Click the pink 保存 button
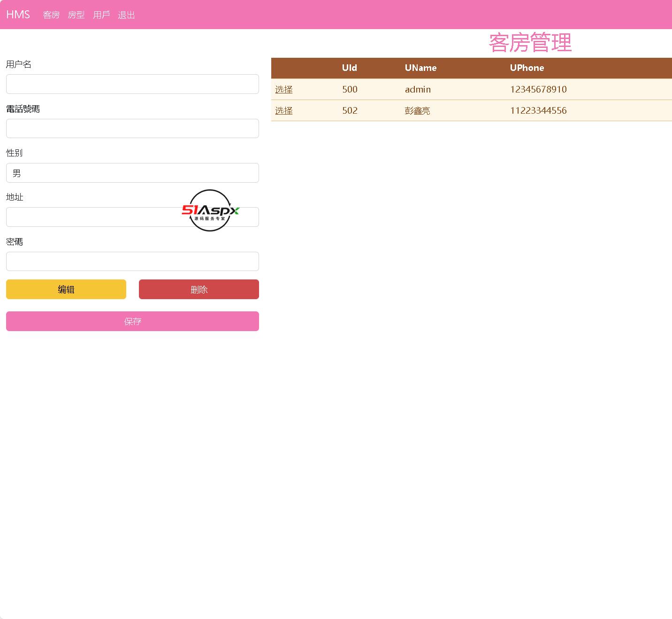 click(132, 321)
